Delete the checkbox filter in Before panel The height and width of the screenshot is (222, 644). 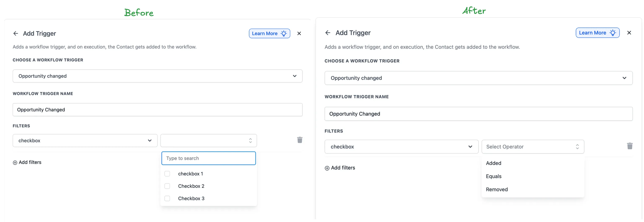click(300, 140)
